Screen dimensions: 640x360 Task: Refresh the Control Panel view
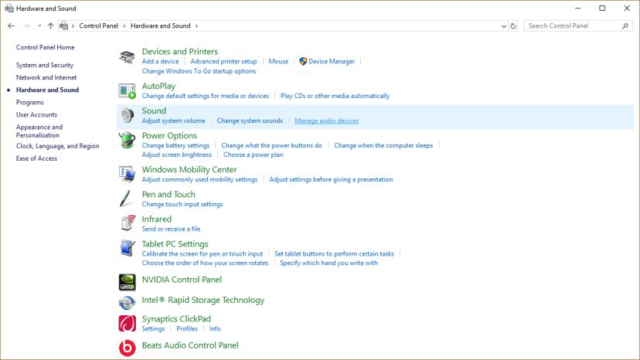click(513, 26)
